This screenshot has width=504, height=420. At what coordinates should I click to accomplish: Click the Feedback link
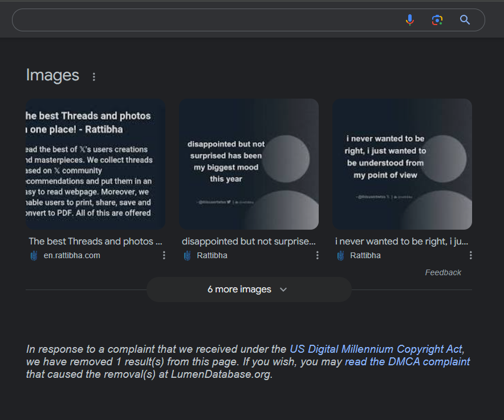pos(443,272)
